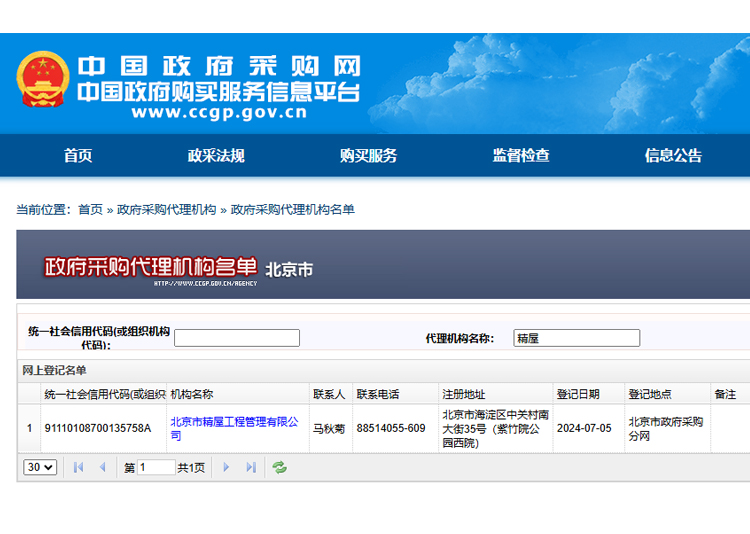The height and width of the screenshot is (534, 750).
Task: Click the 代理机构名称 search field
Action: coord(576,338)
